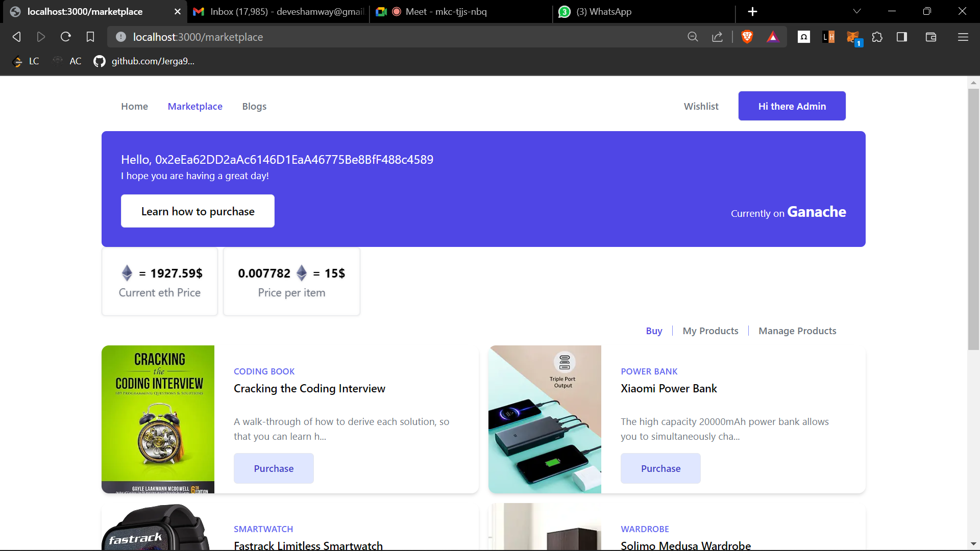Open the Brave wallet icon
Viewport: 980px width, 551px height.
tap(930, 37)
